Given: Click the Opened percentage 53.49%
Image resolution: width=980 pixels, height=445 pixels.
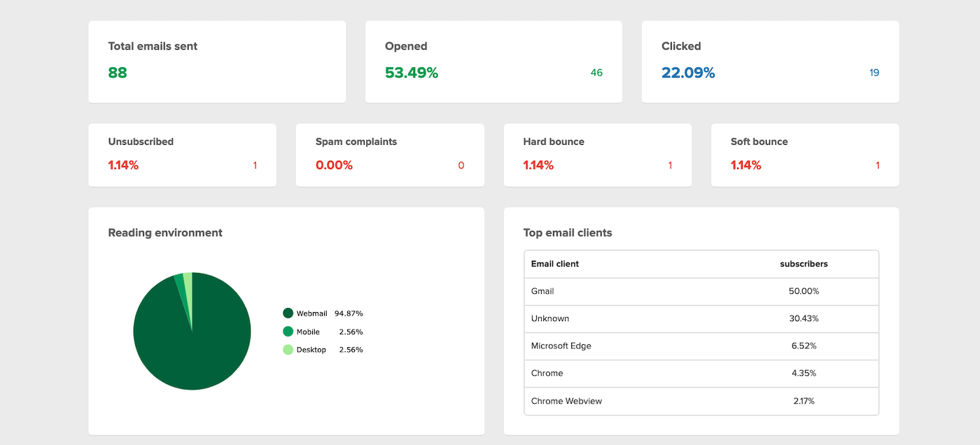Looking at the screenshot, I should tap(412, 73).
